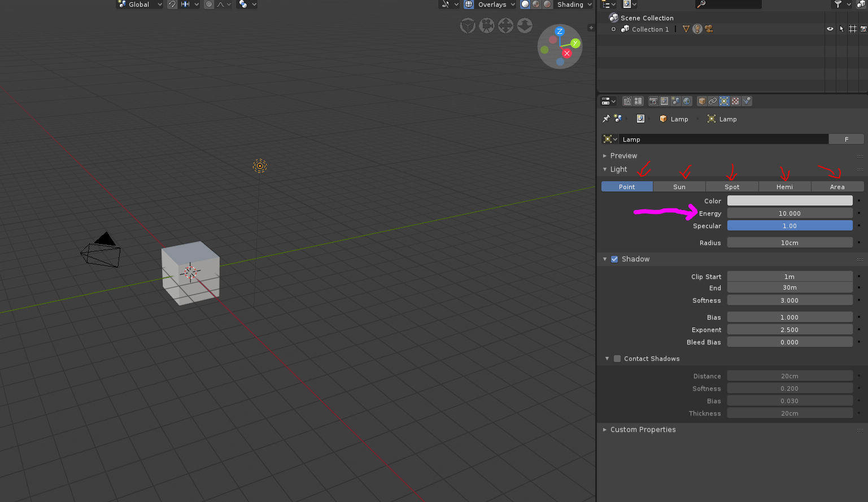The width and height of the screenshot is (868, 502).
Task: Open the proportional falloff dropdown
Action: 224,5
